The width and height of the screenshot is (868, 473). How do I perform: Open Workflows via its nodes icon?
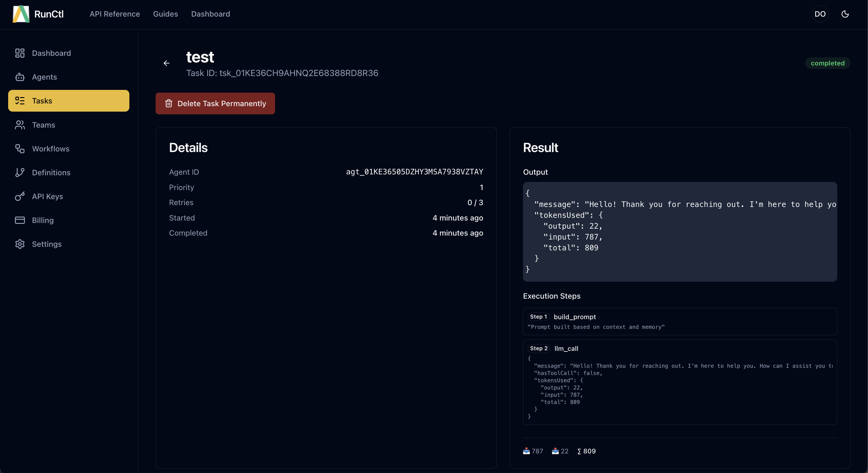[20, 149]
